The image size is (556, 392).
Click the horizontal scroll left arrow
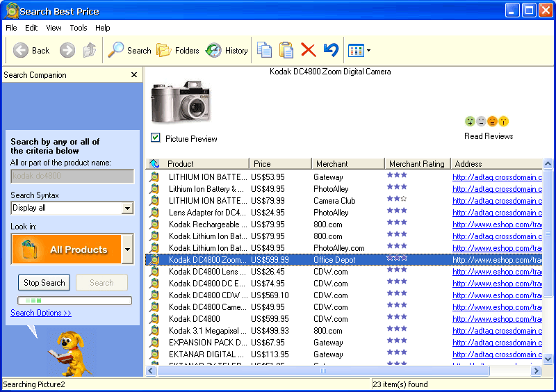tap(151, 370)
